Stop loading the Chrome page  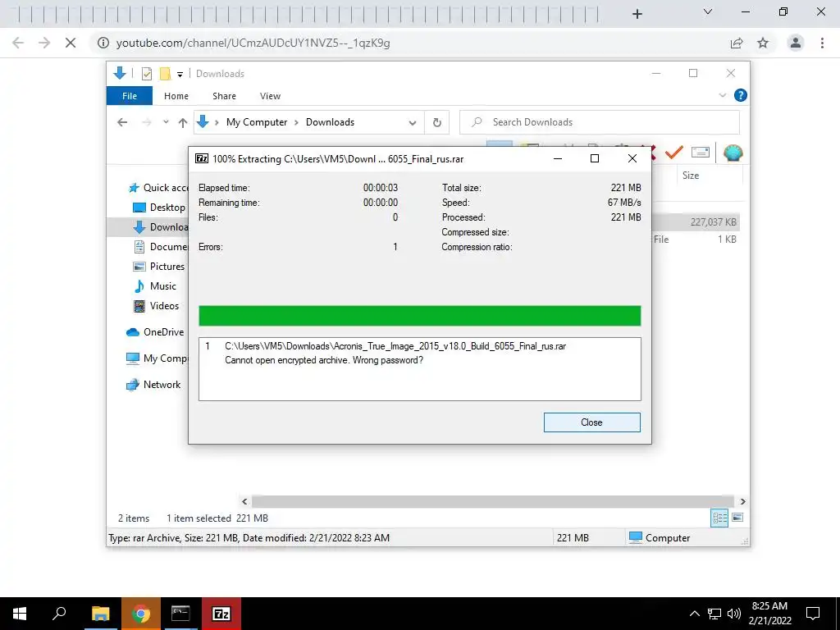coord(71,43)
